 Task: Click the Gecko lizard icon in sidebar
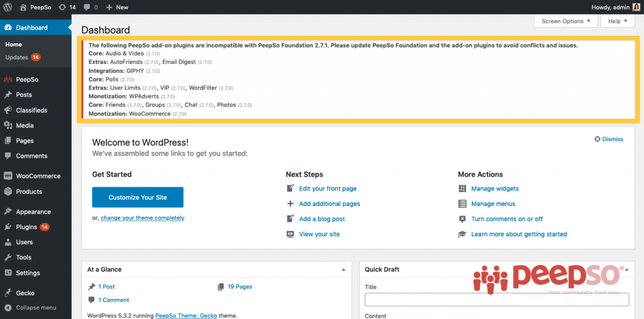click(8, 293)
